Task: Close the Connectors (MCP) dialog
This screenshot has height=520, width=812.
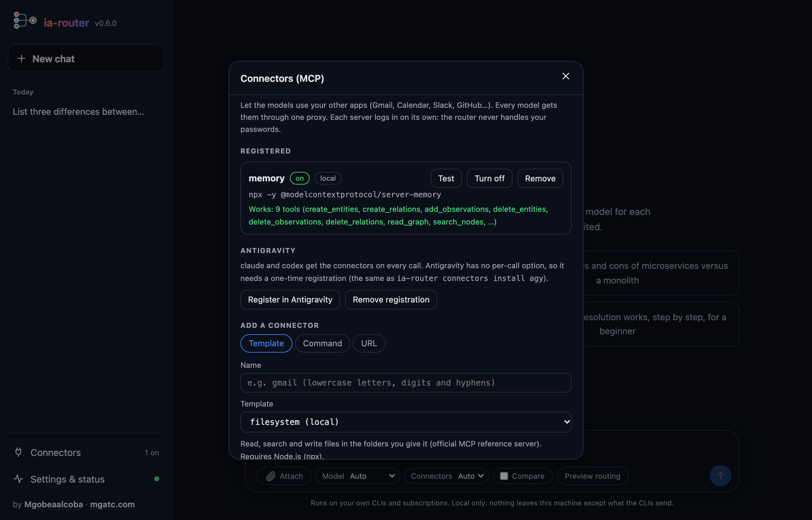Action: (566, 76)
